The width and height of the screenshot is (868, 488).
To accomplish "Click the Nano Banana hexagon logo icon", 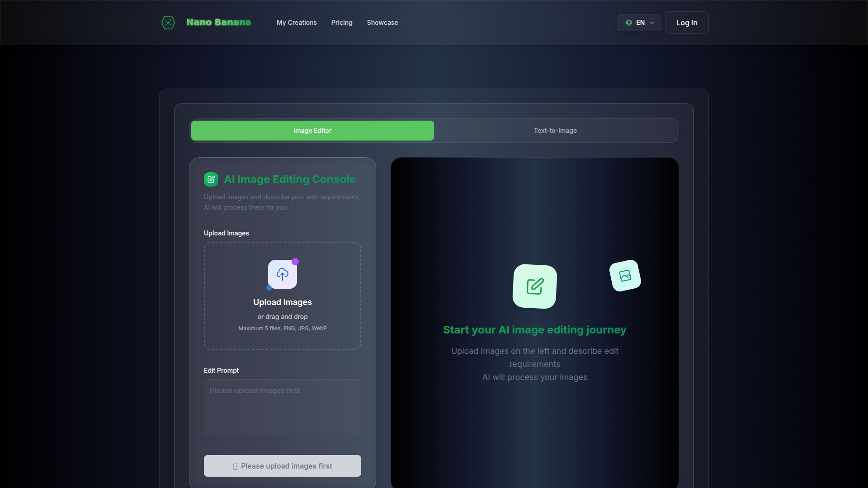I will (x=168, y=23).
